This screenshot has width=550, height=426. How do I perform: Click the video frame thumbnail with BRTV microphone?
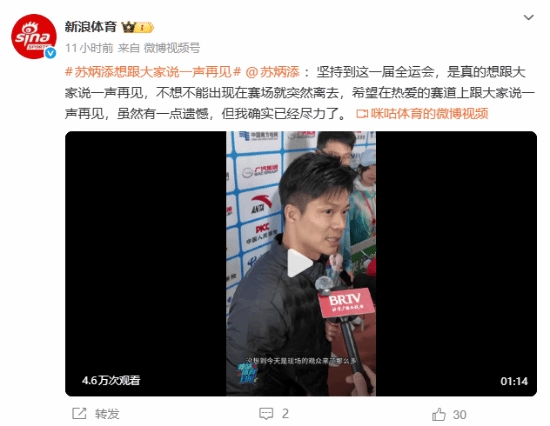click(301, 264)
